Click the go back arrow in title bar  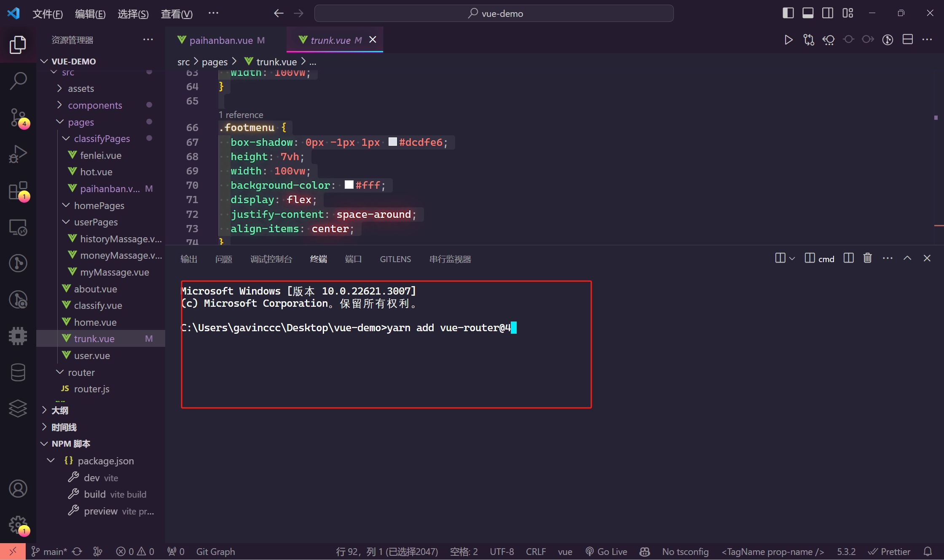pos(278,13)
